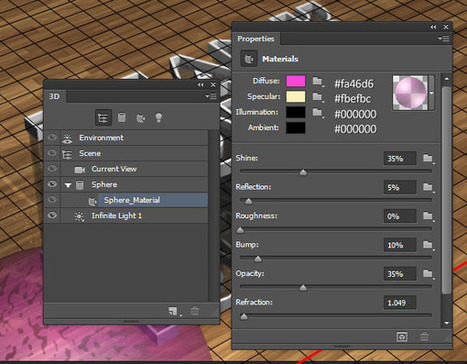Click the mesh icon beside Sphere
The width and height of the screenshot is (467, 364).
coord(80,185)
